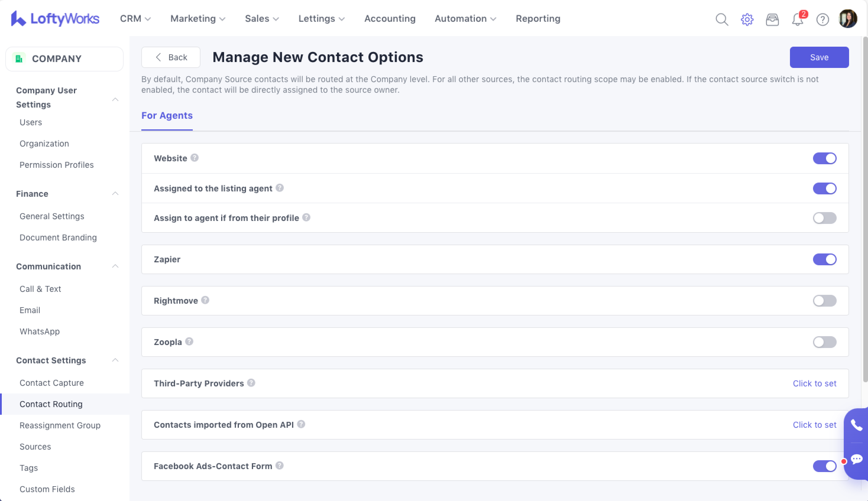
Task: Open Reporting in the top menu
Action: click(x=538, y=19)
